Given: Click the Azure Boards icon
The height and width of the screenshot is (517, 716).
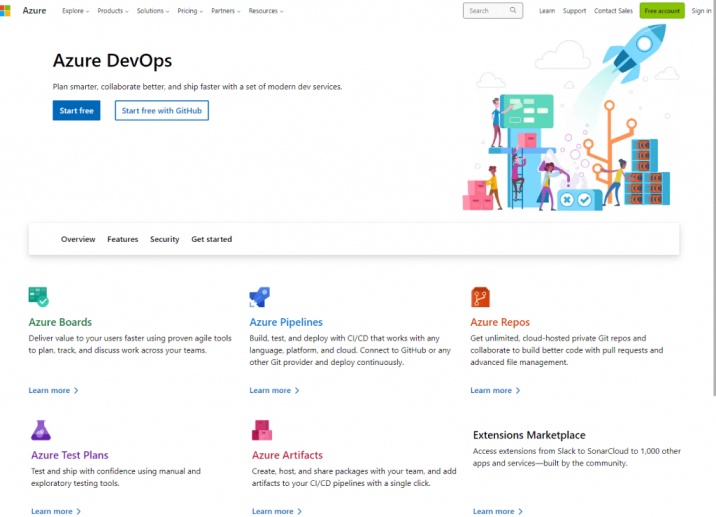Looking at the screenshot, I should pos(39,296).
